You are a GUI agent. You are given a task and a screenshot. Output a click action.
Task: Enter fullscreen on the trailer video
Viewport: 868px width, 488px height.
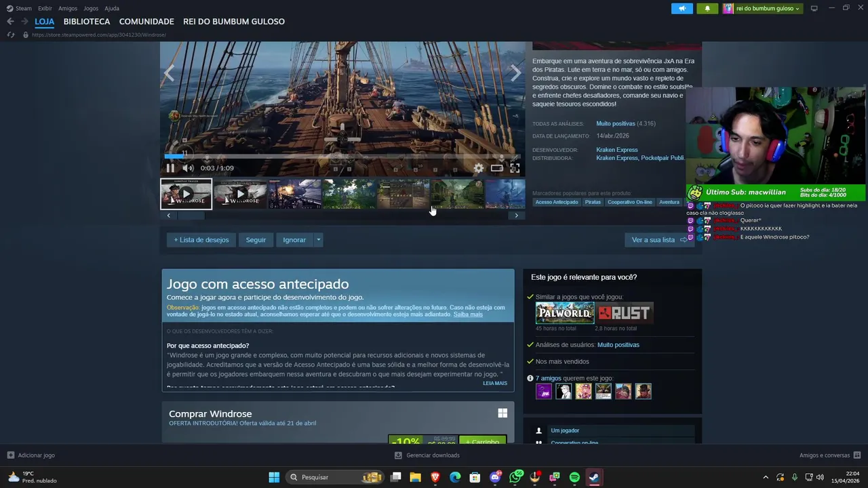515,168
